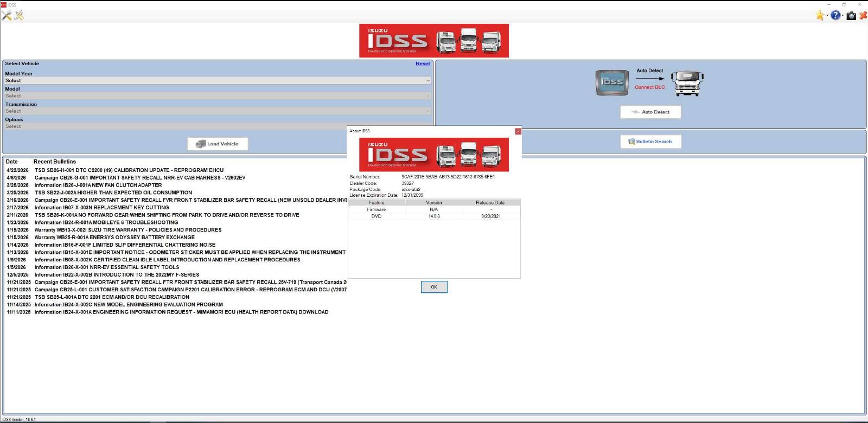Open IB26-J-001A New Fan Clutch Adapter bulletin
Screen dimensions: 868x423
(x=98, y=185)
